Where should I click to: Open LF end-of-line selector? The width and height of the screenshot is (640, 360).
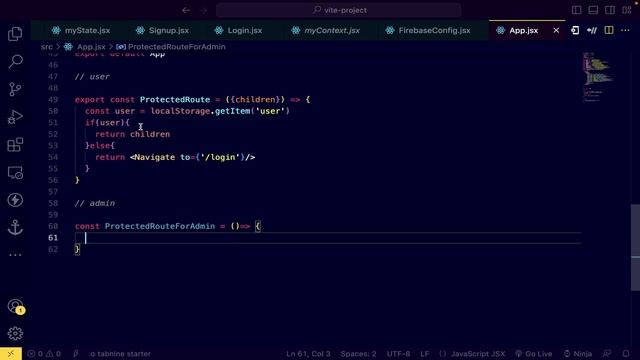pyautogui.click(x=424, y=354)
